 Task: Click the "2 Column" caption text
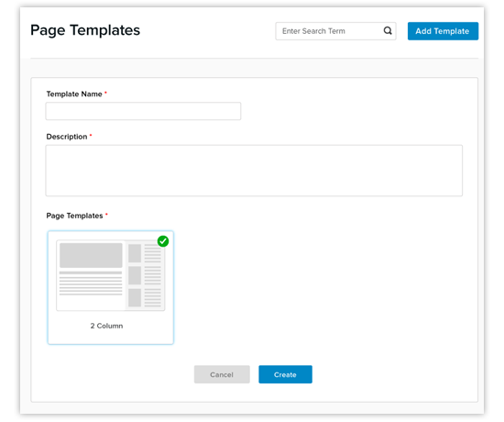[x=106, y=326]
